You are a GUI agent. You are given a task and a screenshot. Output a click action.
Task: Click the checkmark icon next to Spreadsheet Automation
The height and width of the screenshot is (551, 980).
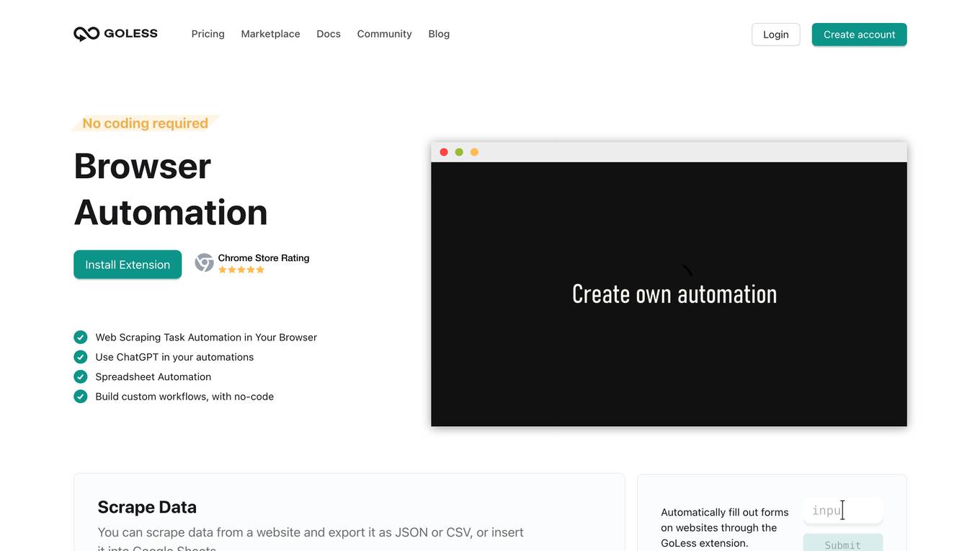(81, 376)
